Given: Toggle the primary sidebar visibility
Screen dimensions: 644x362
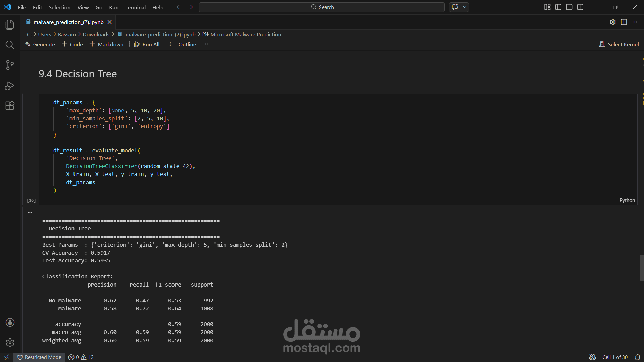Looking at the screenshot, I should coord(558,7).
